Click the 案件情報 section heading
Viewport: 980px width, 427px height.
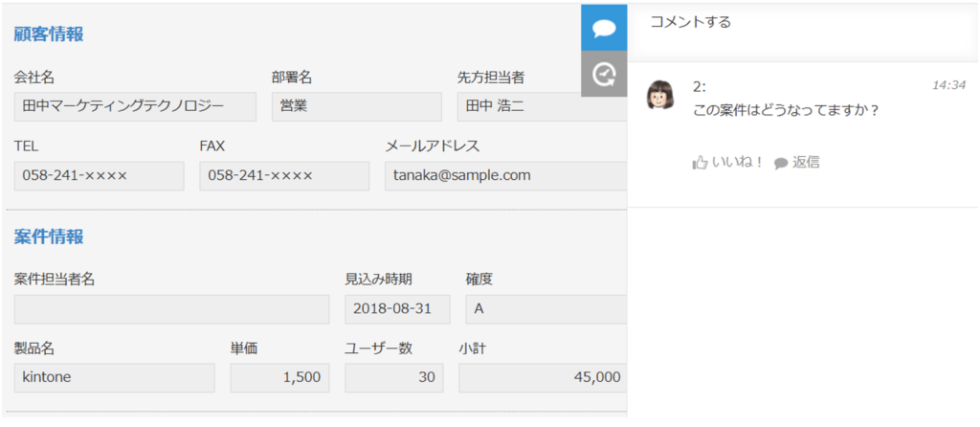coord(49,236)
